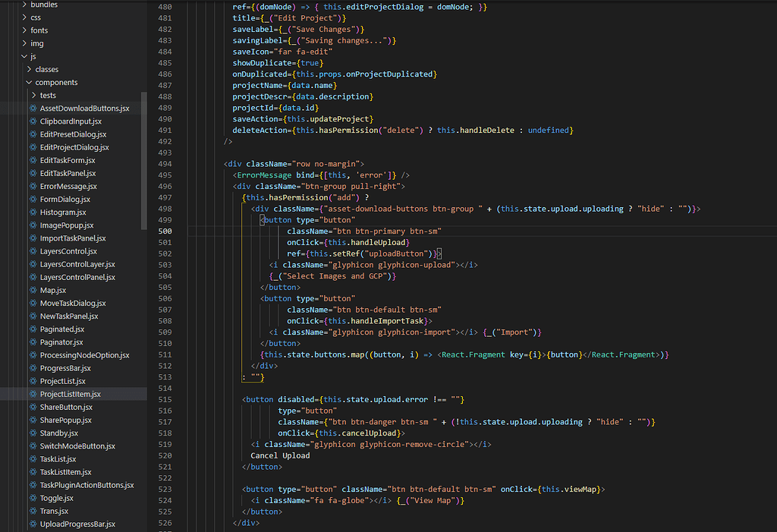Click line number 500 in gutter
This screenshot has width=777, height=532.
pos(165,231)
